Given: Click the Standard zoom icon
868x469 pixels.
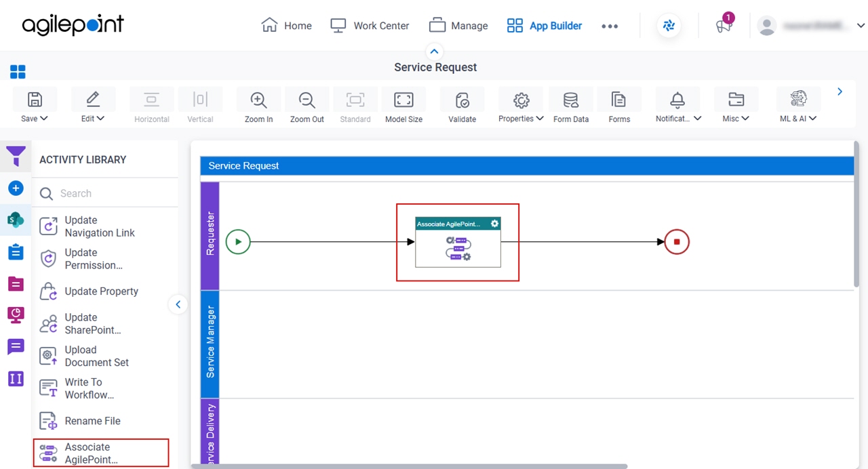Looking at the screenshot, I should point(355,100).
